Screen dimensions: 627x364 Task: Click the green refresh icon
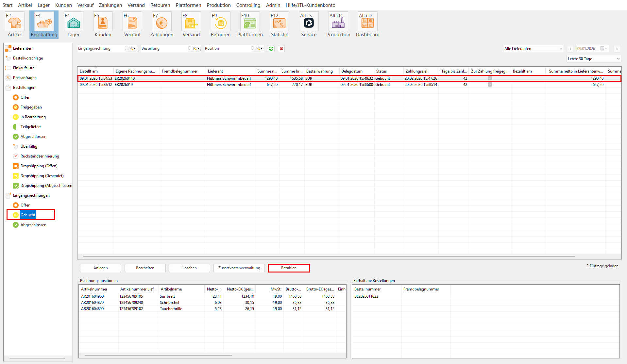[x=271, y=49]
